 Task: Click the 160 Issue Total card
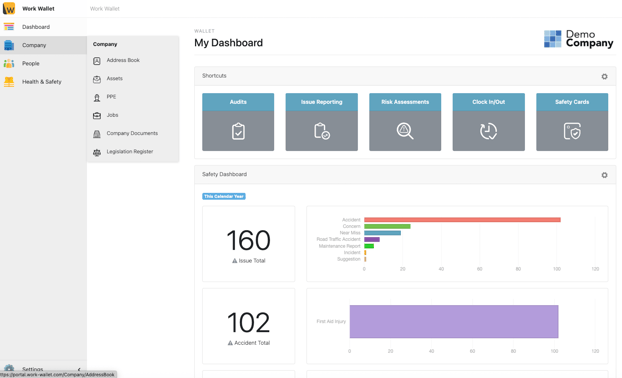pos(248,244)
